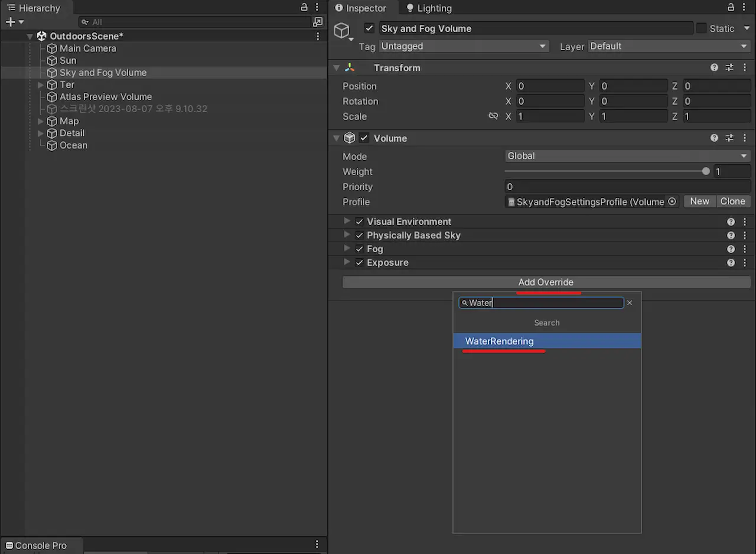Open the Tag dropdown showing Untagged

464,46
